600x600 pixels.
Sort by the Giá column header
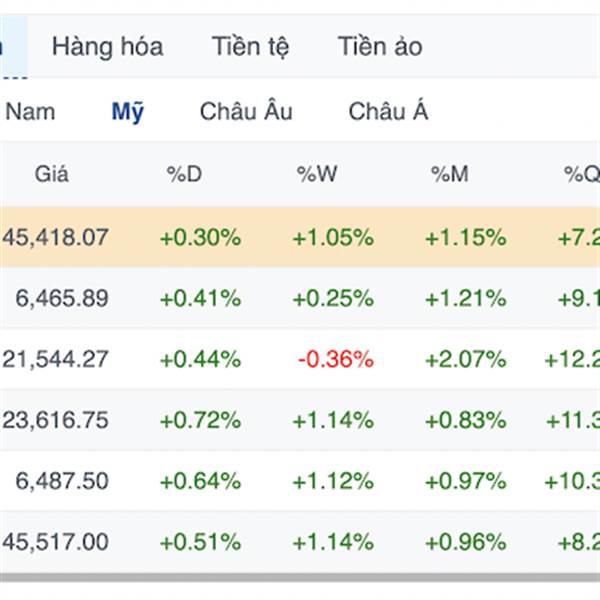click(x=52, y=174)
